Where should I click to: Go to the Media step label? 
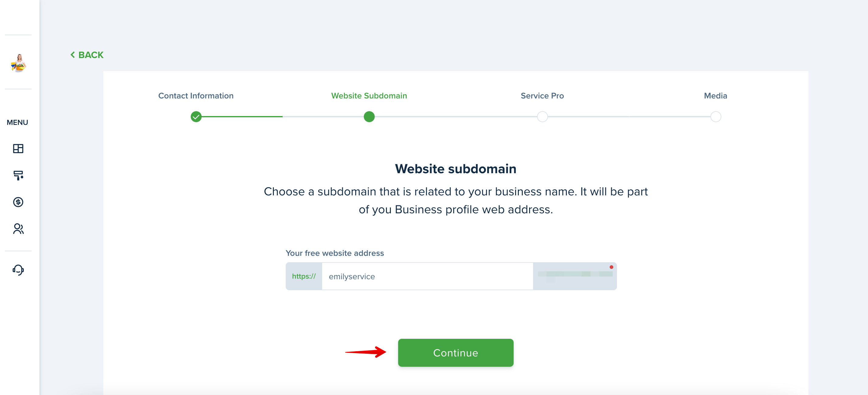pyautogui.click(x=716, y=96)
